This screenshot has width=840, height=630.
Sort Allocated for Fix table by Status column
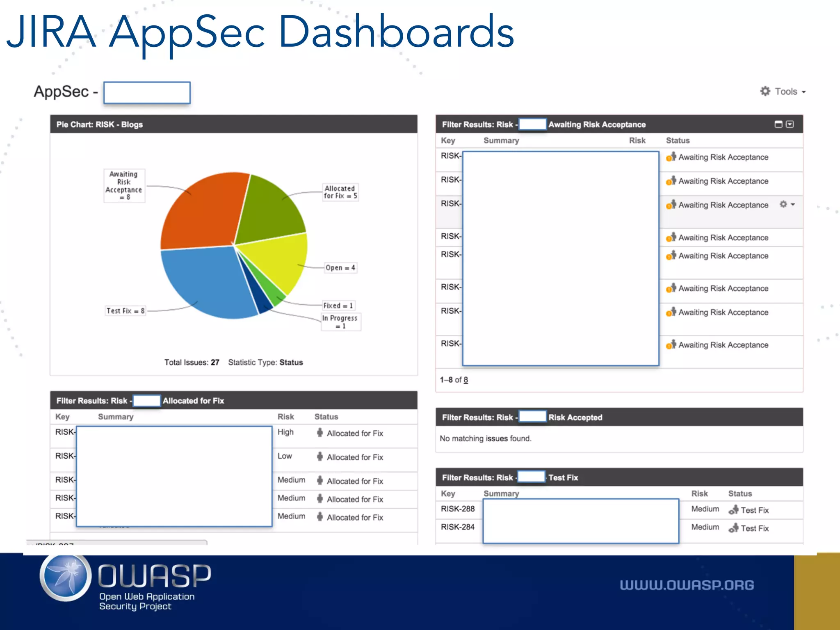(x=326, y=417)
